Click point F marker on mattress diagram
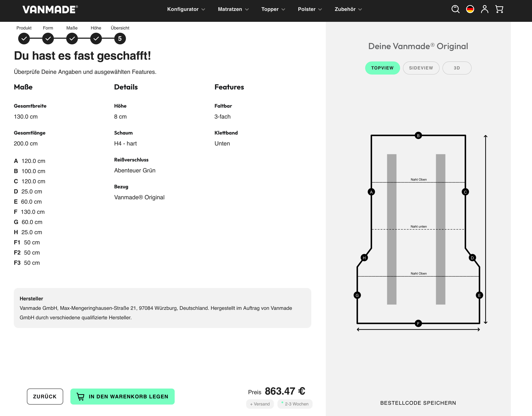The height and width of the screenshot is (416, 532). coord(418,323)
